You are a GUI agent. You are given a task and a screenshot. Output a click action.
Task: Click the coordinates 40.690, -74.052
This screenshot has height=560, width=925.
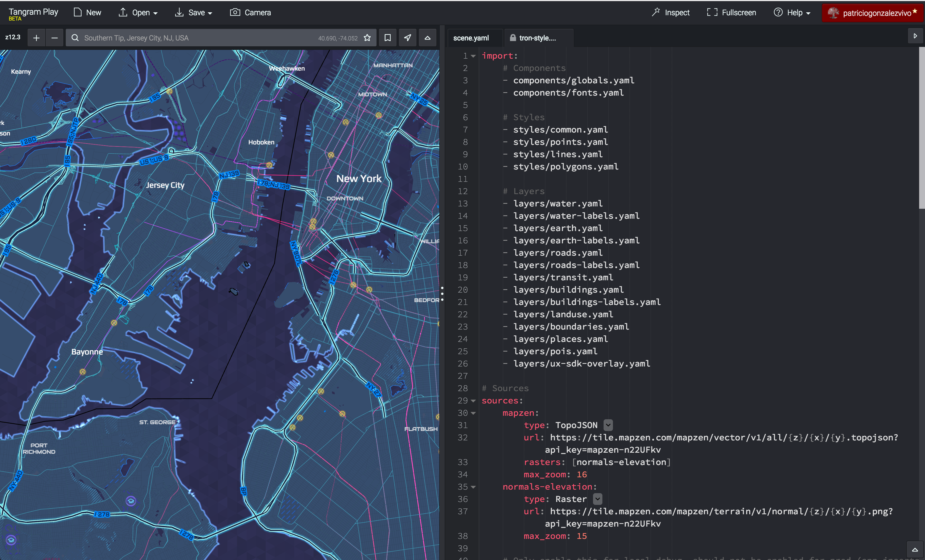tap(338, 38)
